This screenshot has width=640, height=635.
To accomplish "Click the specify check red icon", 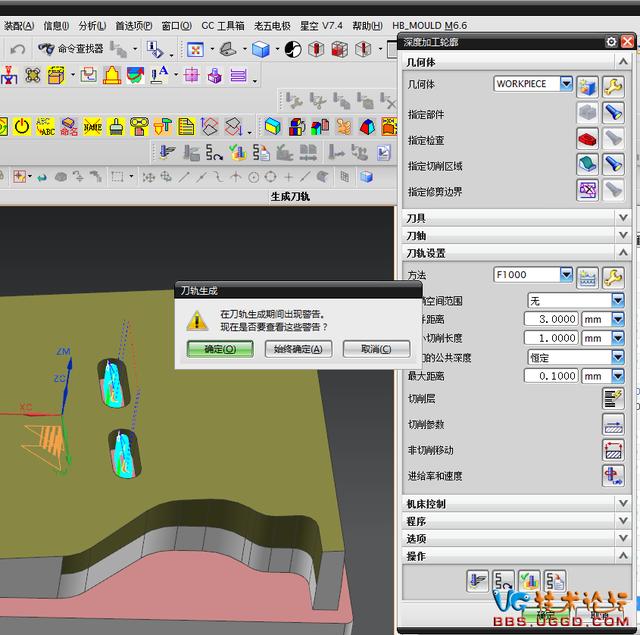I will (587, 138).
